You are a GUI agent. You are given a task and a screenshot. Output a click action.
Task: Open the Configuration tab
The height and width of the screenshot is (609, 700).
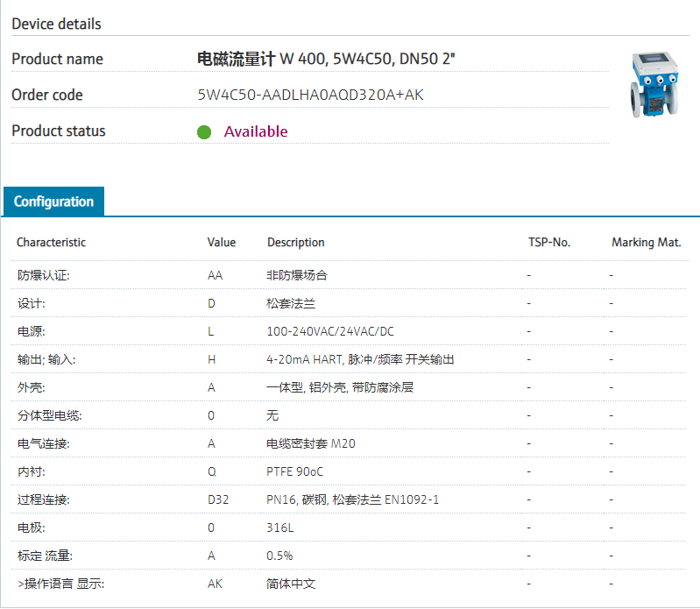pyautogui.click(x=53, y=202)
